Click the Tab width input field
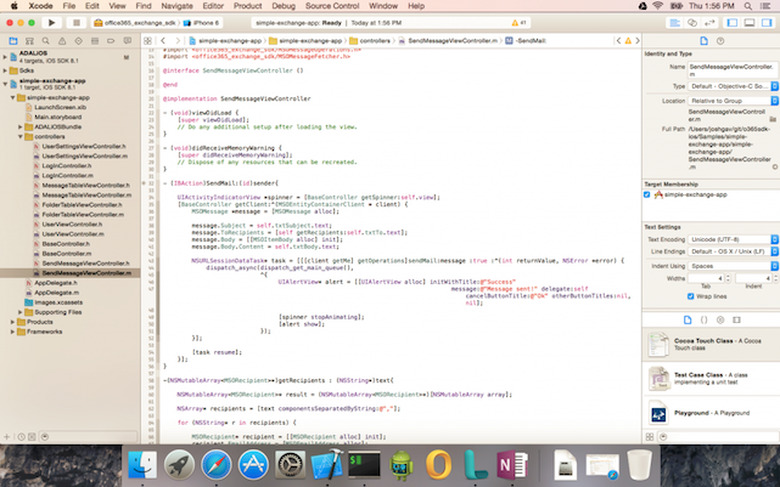Screen dimensions: 780x487 (x=705, y=279)
